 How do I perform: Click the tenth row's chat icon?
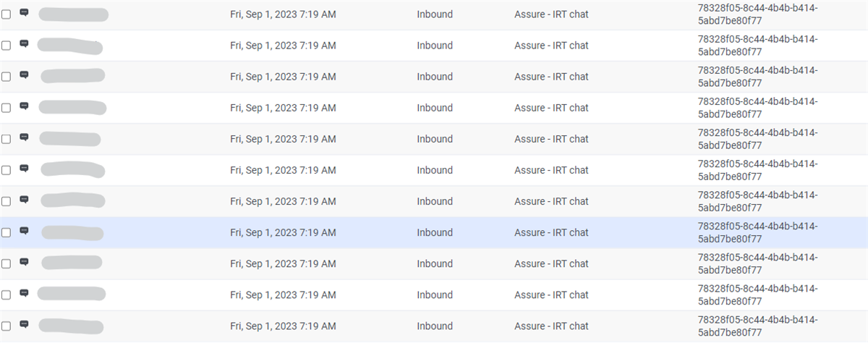24,293
